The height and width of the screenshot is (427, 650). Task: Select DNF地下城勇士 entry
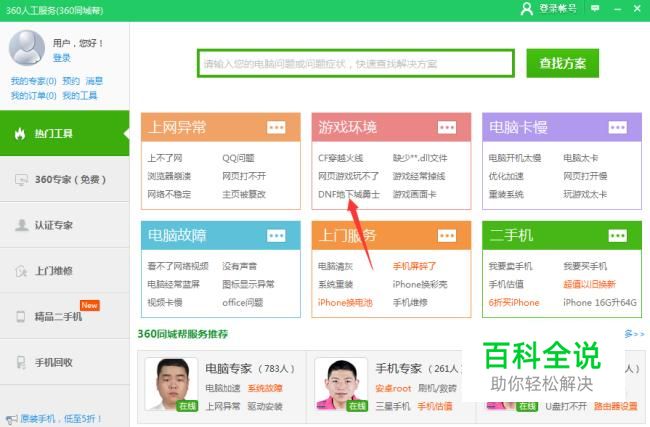pyautogui.click(x=349, y=194)
